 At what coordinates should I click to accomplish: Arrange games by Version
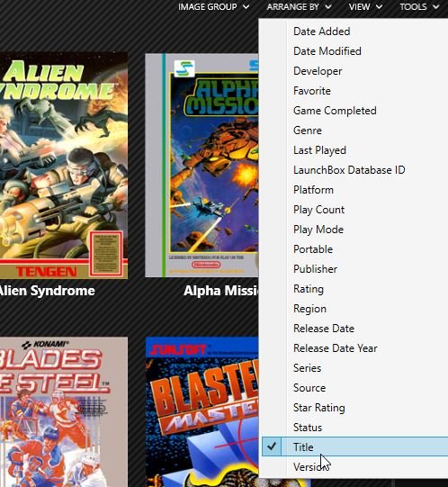(x=354, y=467)
